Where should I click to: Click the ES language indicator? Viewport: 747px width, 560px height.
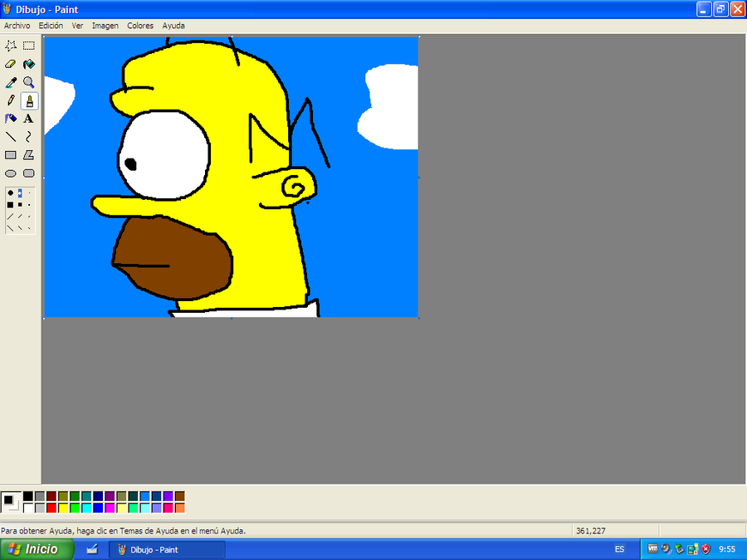click(619, 549)
